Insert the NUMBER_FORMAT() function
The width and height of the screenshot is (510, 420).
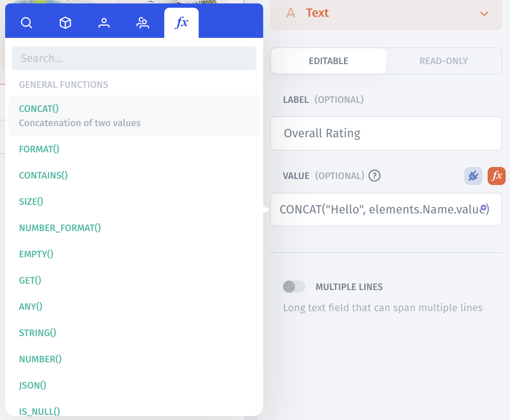[x=60, y=228]
